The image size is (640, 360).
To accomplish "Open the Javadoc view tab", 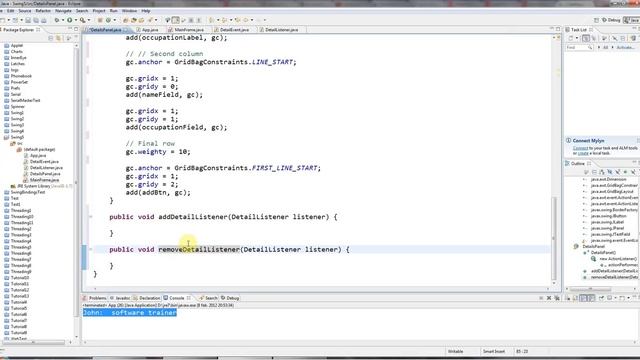I will click(120, 298).
